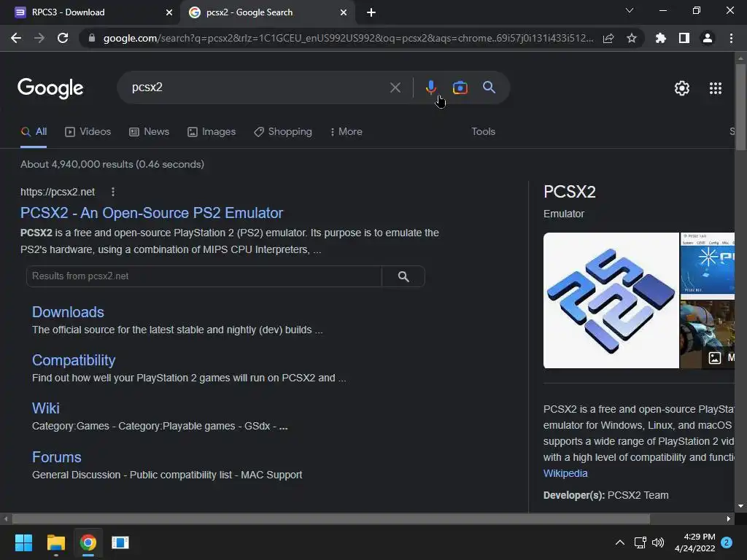The height and width of the screenshot is (560, 747).
Task: Toggle the Chrome side panel
Action: [684, 38]
